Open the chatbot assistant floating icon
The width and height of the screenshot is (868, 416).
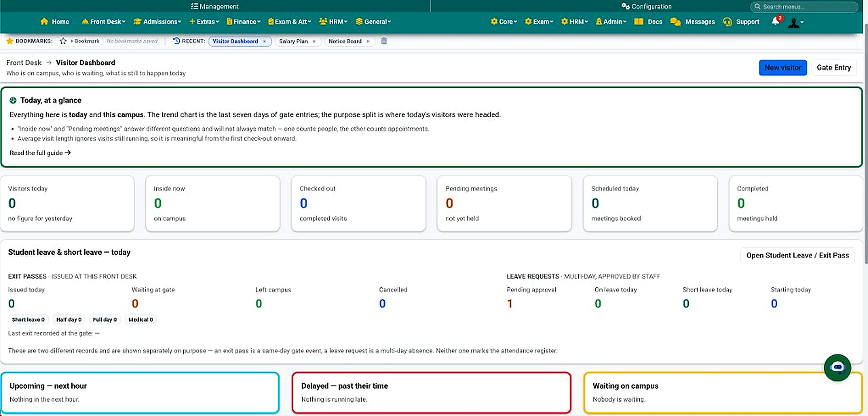click(837, 367)
